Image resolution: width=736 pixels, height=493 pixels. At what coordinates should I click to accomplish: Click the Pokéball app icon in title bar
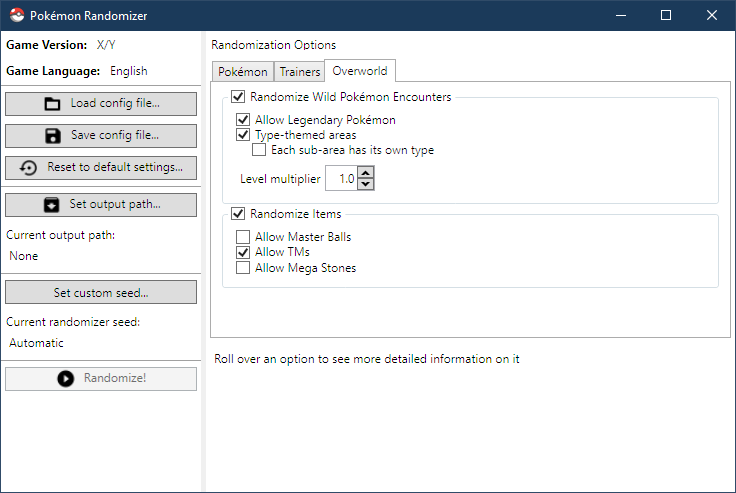[17, 16]
